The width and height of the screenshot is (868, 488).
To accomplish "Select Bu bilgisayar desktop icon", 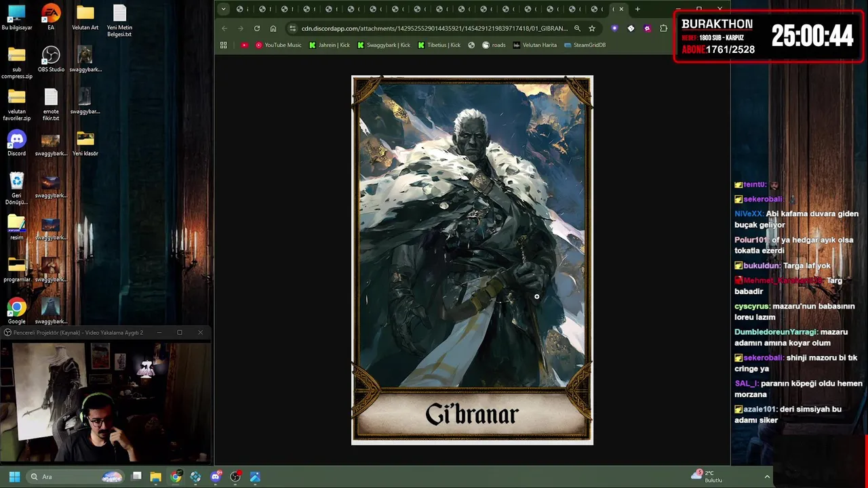I will click(17, 18).
